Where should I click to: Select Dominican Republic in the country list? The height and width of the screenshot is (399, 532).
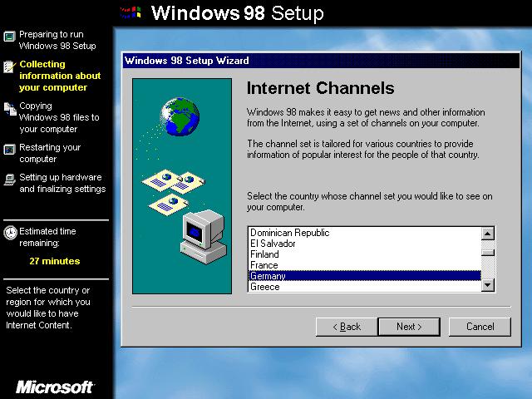click(x=365, y=233)
